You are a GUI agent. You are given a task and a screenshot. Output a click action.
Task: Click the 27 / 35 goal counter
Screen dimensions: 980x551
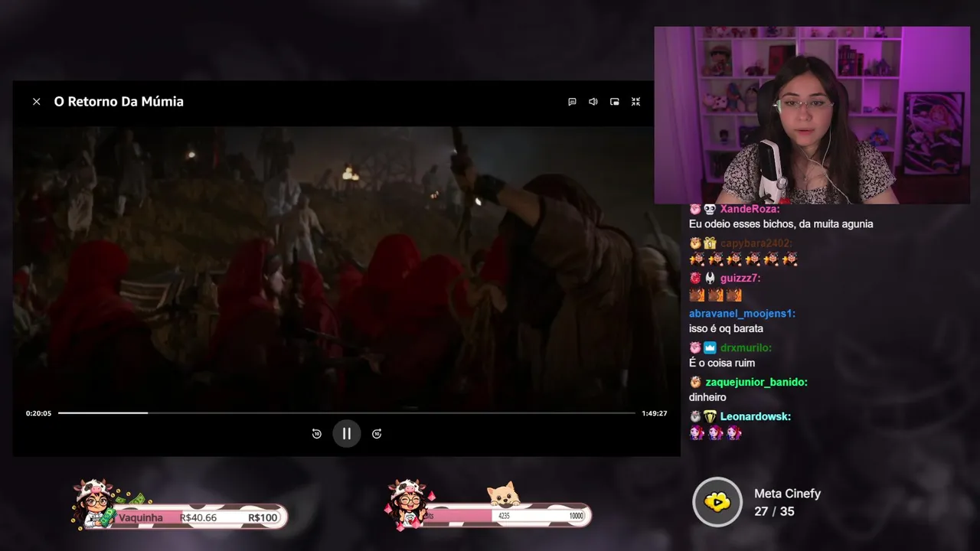pos(774,511)
